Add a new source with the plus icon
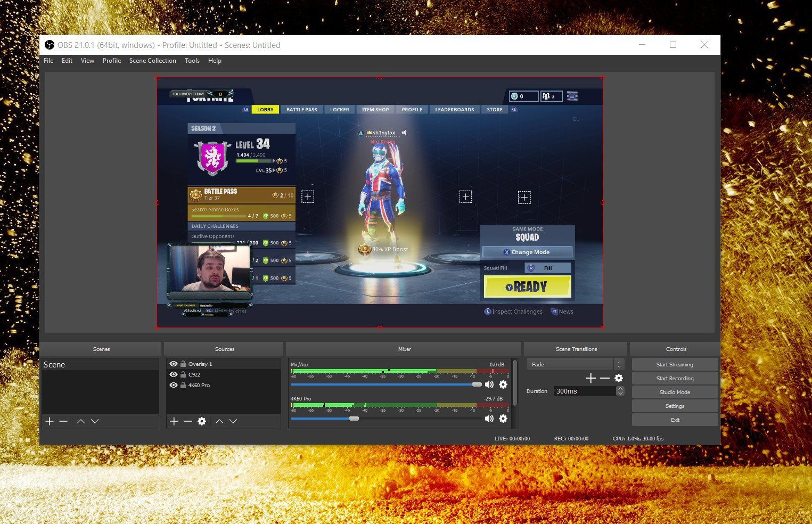Image resolution: width=812 pixels, height=524 pixels. [x=174, y=421]
